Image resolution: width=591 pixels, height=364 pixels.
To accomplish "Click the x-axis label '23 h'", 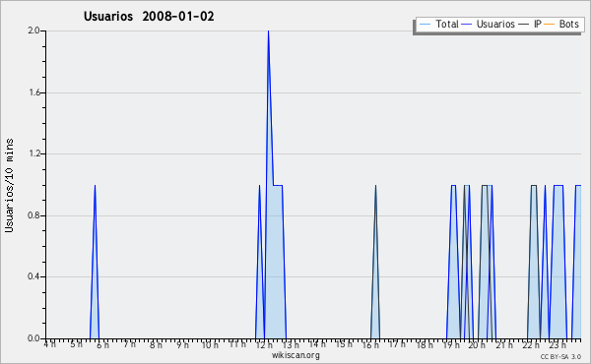I will [x=558, y=344].
